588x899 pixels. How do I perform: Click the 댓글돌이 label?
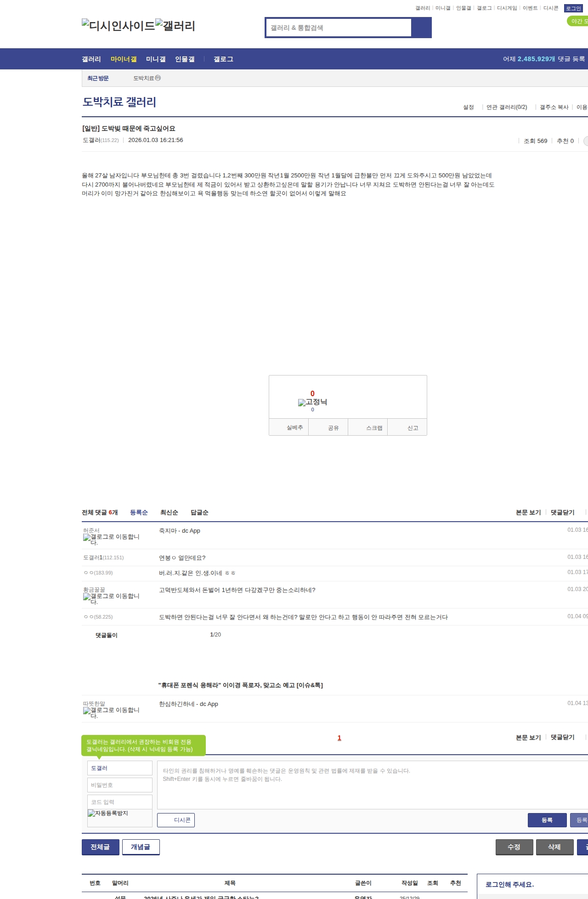107,635
